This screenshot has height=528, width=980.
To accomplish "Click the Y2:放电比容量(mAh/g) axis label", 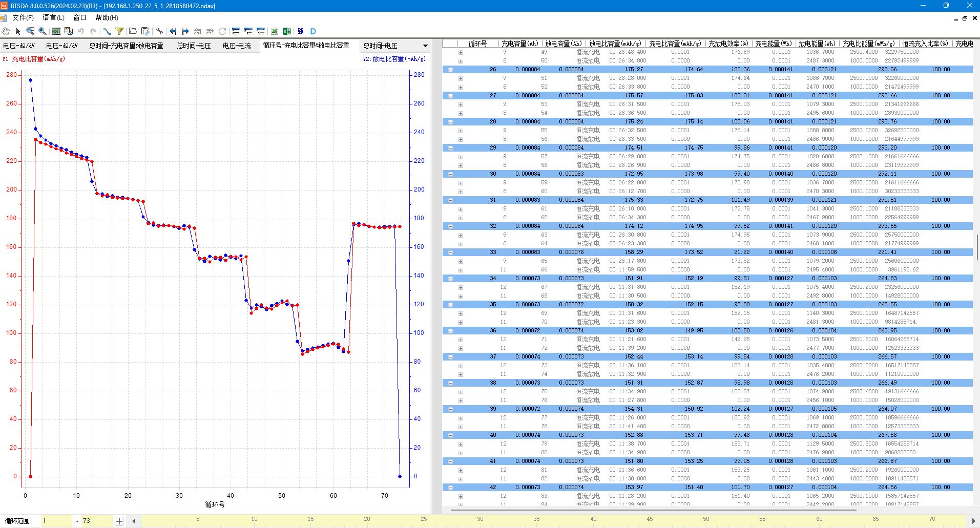I will pos(394,59).
